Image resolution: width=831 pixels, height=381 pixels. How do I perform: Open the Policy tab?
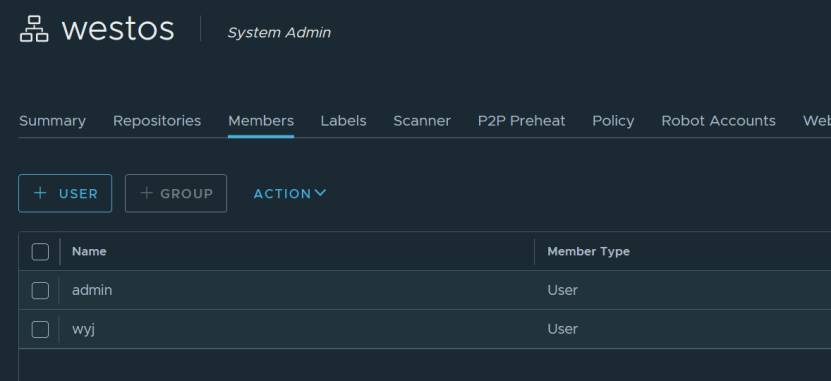(613, 121)
